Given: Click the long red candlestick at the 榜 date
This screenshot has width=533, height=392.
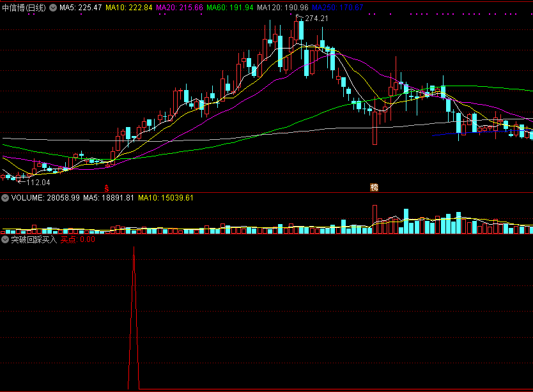Looking at the screenshot, I should [375, 128].
